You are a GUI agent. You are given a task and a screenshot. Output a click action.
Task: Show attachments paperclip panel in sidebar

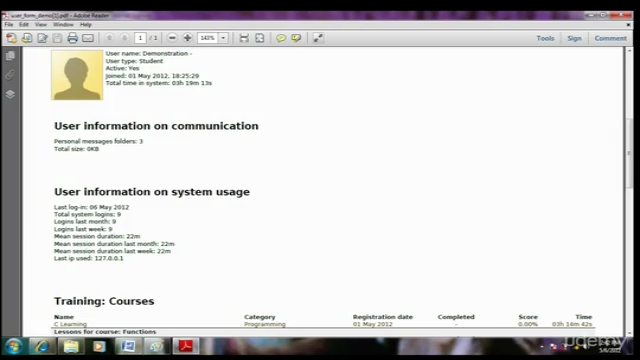pyautogui.click(x=10, y=75)
